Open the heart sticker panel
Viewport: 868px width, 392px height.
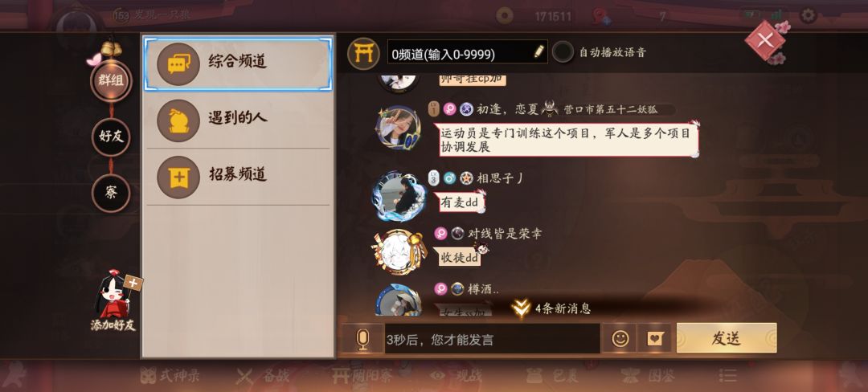pyautogui.click(x=655, y=338)
